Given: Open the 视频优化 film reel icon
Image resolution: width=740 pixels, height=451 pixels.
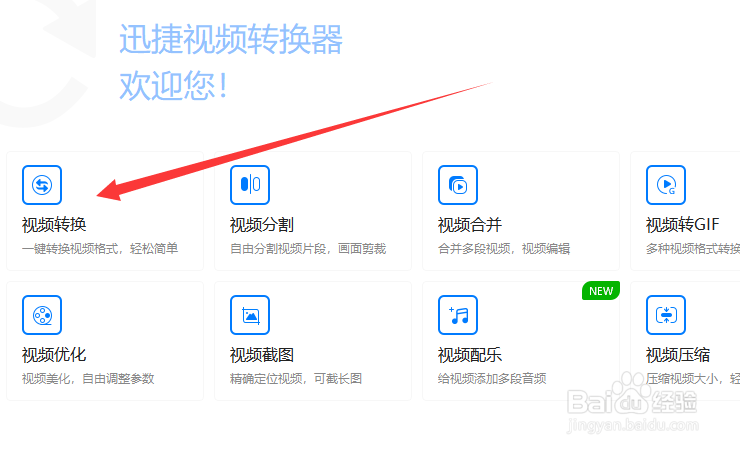Looking at the screenshot, I should [42, 315].
